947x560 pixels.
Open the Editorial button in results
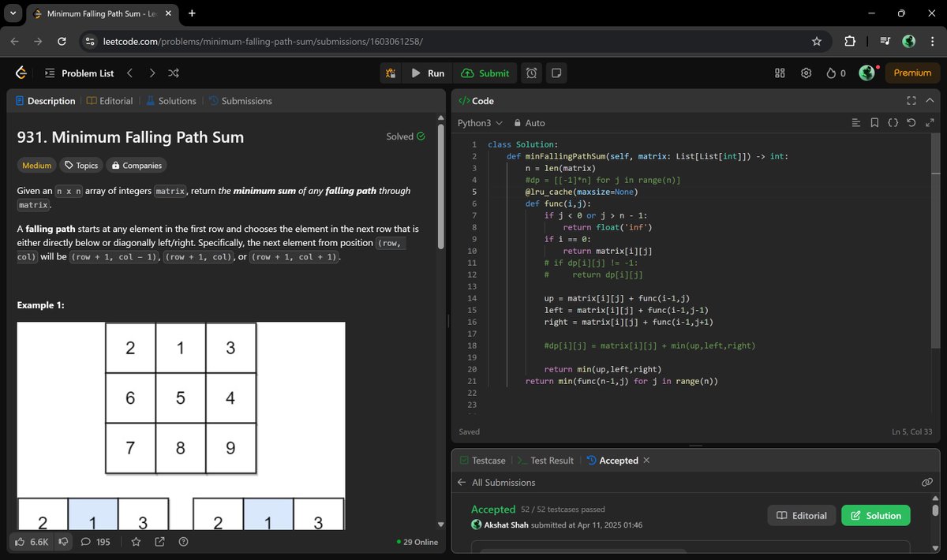pos(802,516)
